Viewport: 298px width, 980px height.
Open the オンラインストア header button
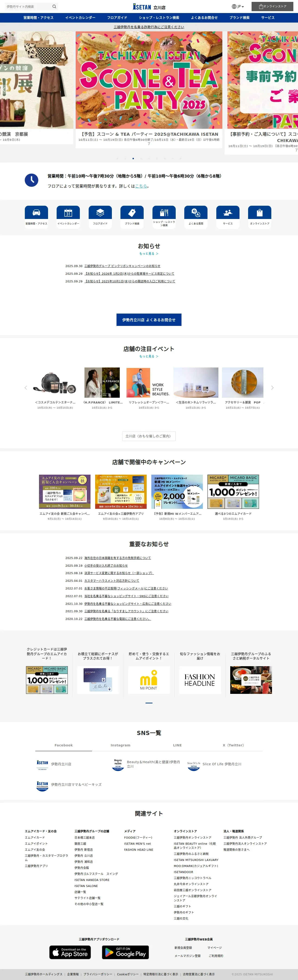pyautogui.click(x=272, y=7)
